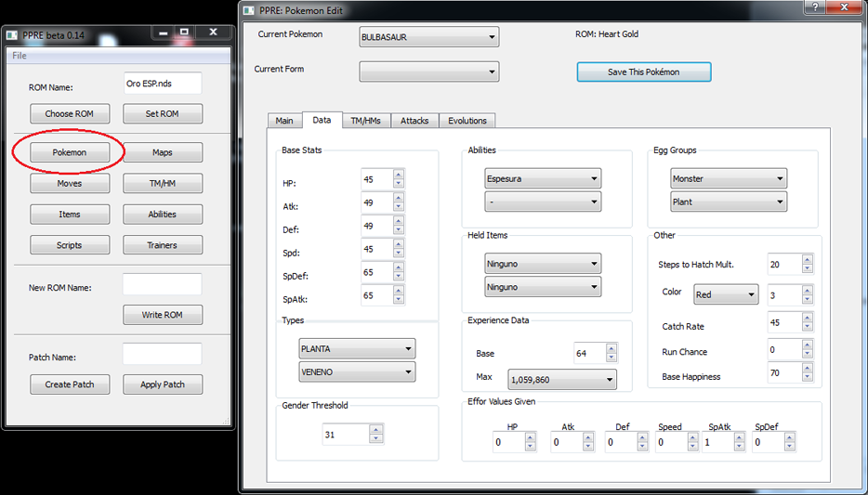Increase the HP base stat value

point(399,175)
